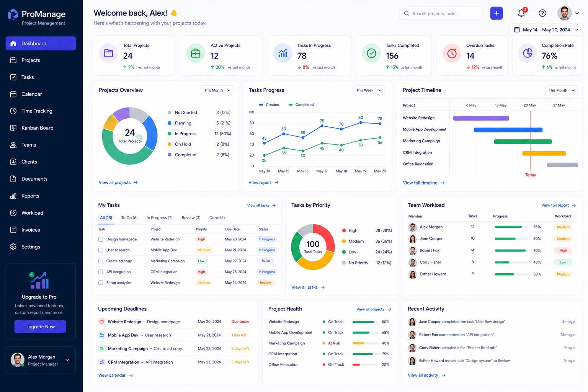Click the Total Projects folder icon
This screenshot has height=392, width=588.
[x=109, y=53]
